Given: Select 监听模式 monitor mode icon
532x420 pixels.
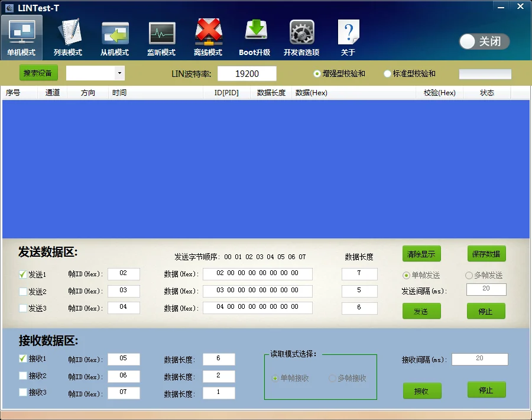Looking at the screenshot, I should [161, 37].
